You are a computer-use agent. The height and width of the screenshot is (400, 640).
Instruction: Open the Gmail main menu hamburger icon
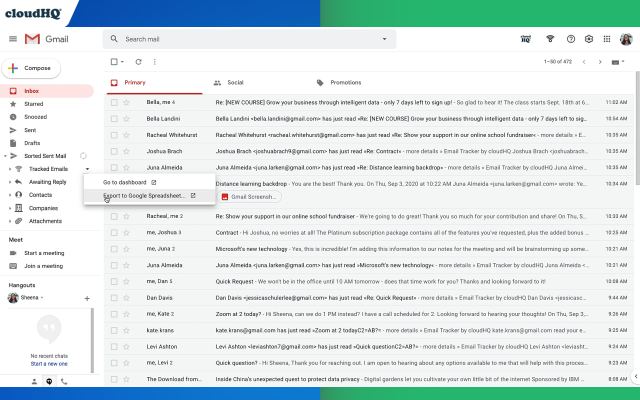click(x=13, y=39)
